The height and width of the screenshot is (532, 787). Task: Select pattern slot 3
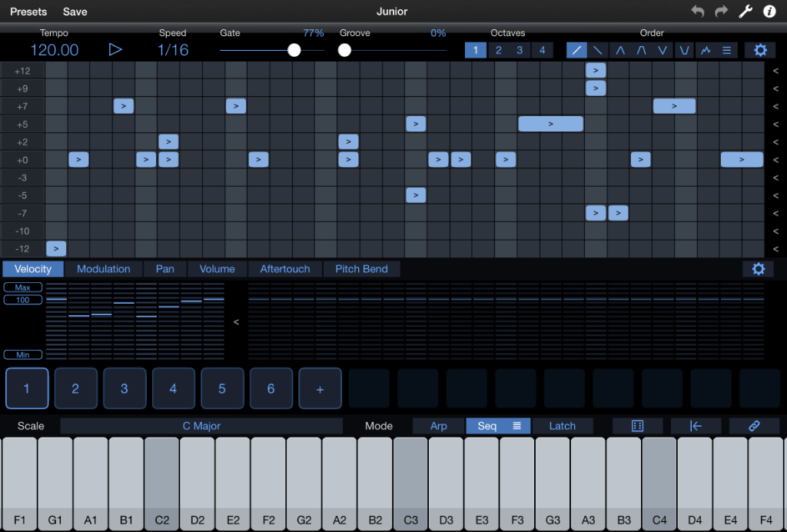click(x=125, y=388)
